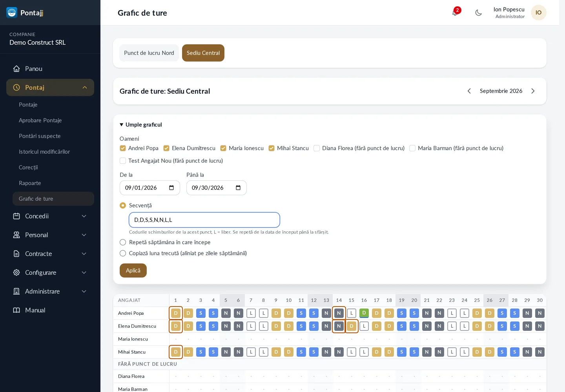The height and width of the screenshot is (392, 565).
Task: Click the Administrare building icon
Action: tap(16, 291)
